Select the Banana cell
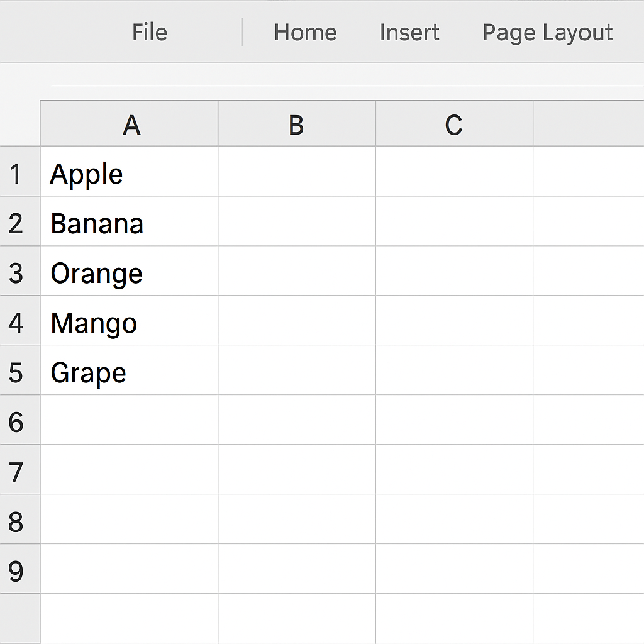 tap(130, 221)
